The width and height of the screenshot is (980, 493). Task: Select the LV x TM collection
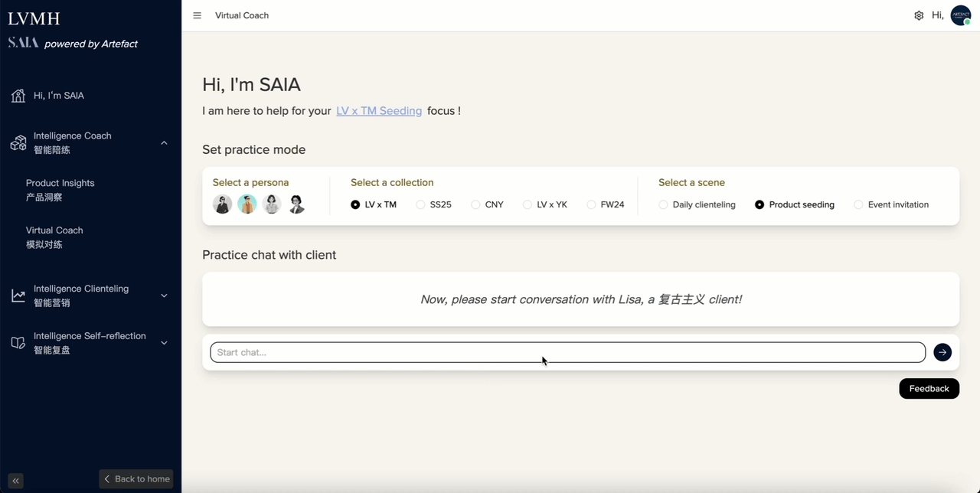pyautogui.click(x=374, y=204)
